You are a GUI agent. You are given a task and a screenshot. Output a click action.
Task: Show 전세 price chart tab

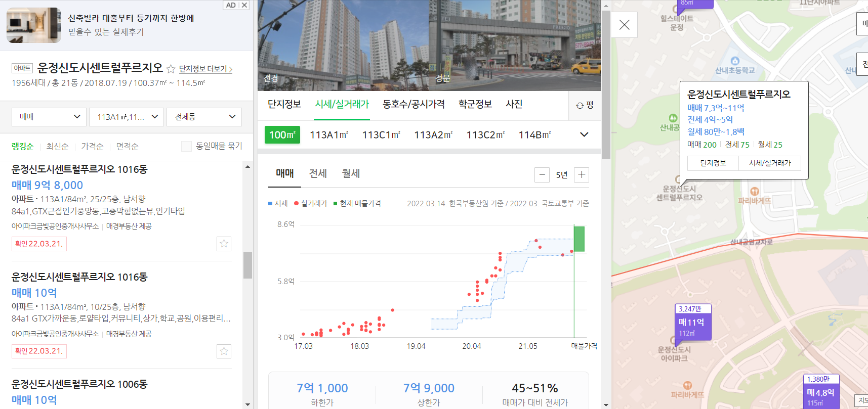pos(318,173)
